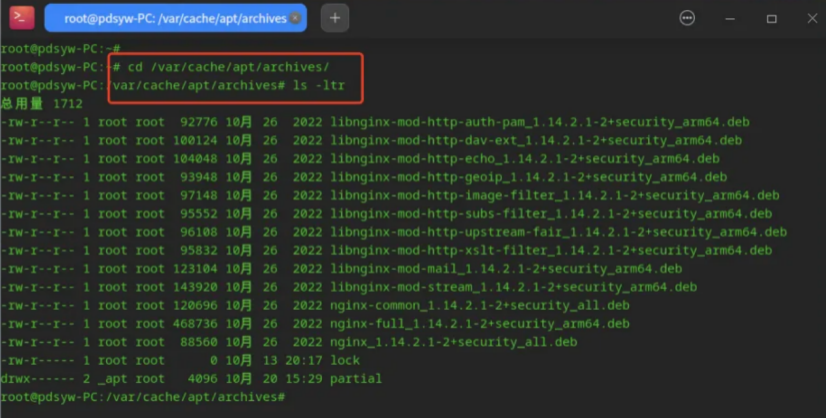Click the lock file entry
The image size is (826, 418).
[345, 360]
